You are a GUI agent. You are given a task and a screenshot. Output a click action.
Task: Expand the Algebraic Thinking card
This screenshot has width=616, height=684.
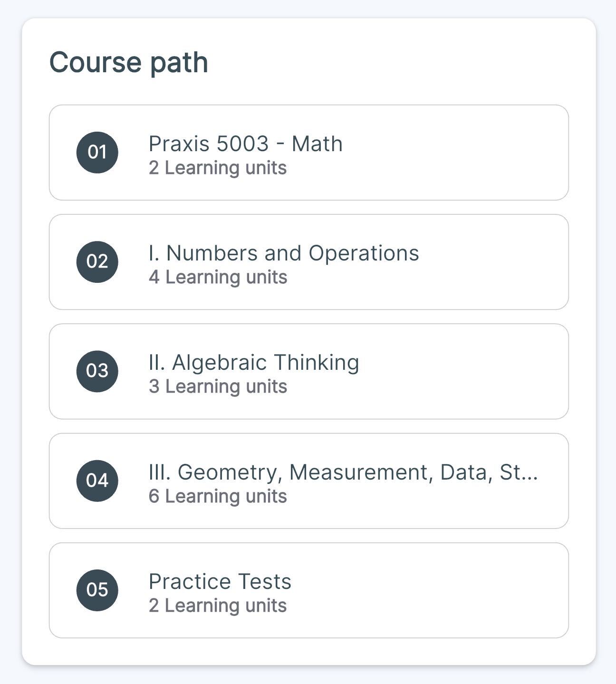[x=309, y=371]
